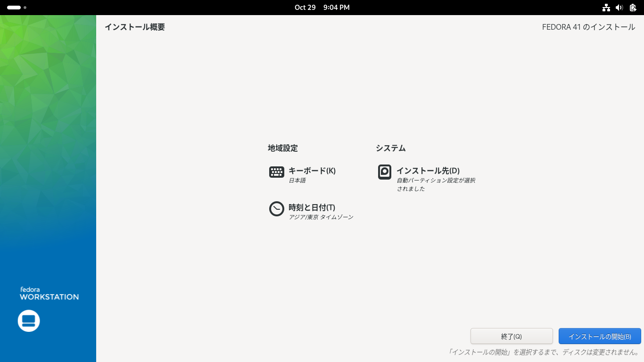Click the disk icon for インストール先
Screen dimensions: 644x362
click(x=385, y=172)
